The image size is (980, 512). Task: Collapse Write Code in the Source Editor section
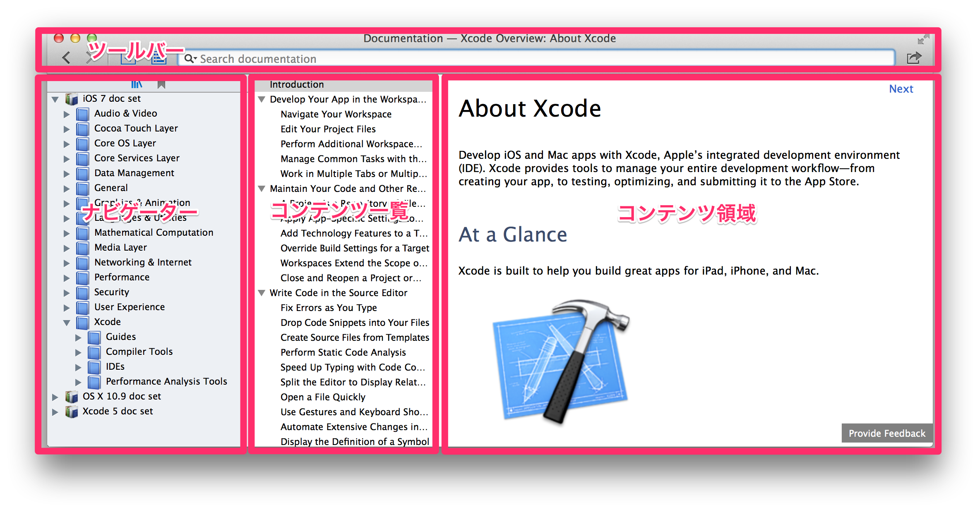pos(262,293)
